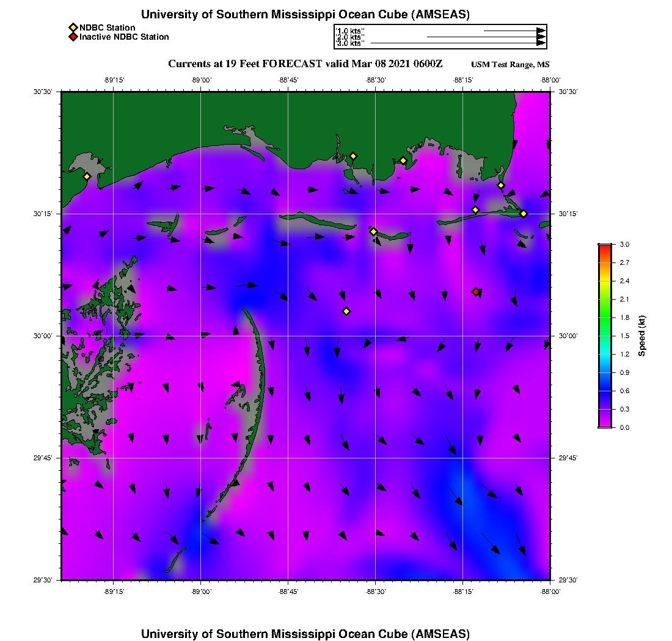Select the yellow station on the barrier island near 88°30'
The width and height of the screenshot is (672, 641).
point(373,231)
